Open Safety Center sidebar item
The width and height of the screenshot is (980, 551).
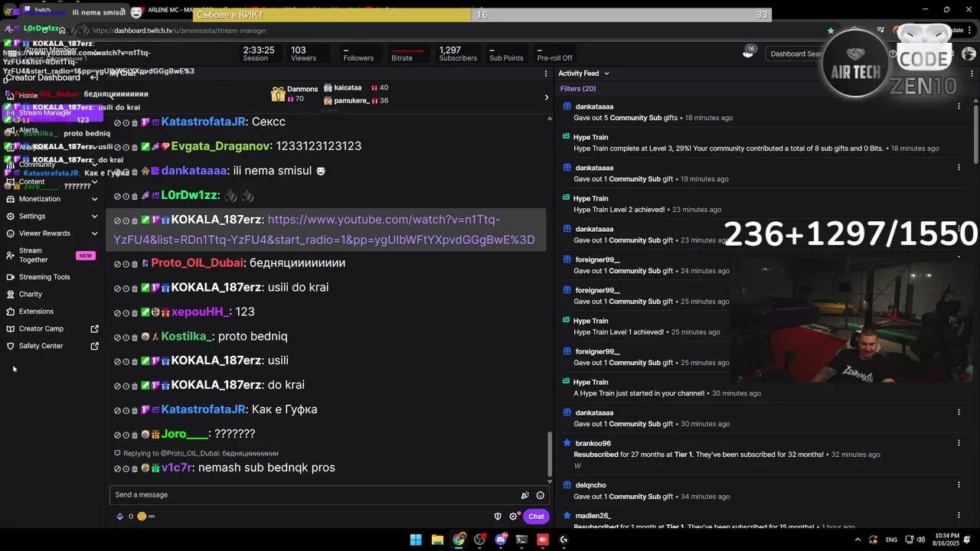tap(51, 346)
